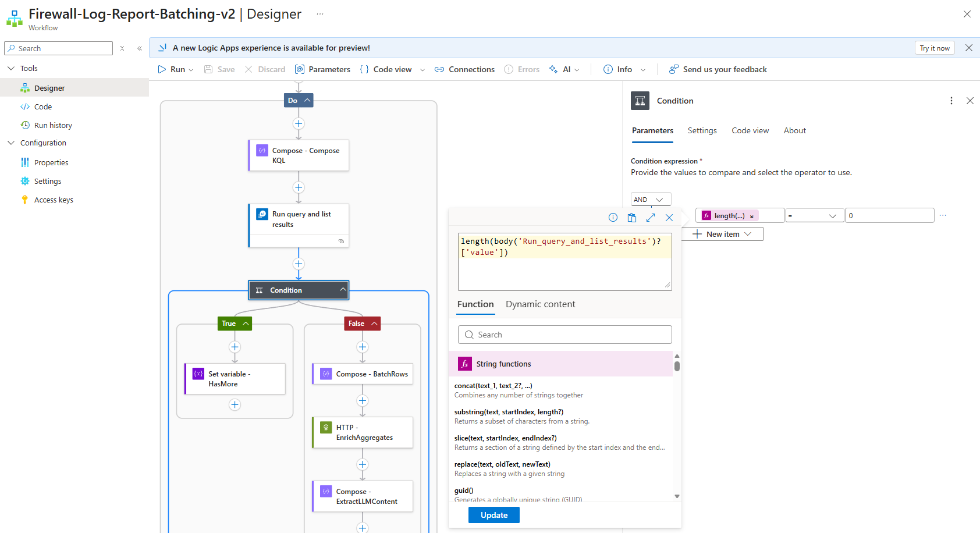Switch to the Dynamic content tab
The height and width of the screenshot is (533, 980).
point(540,304)
